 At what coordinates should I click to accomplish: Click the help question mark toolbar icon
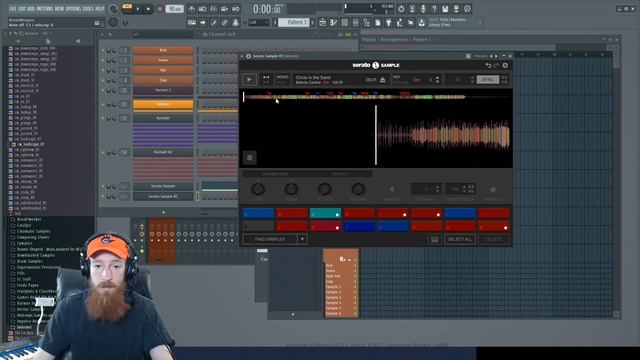tap(434, 9)
